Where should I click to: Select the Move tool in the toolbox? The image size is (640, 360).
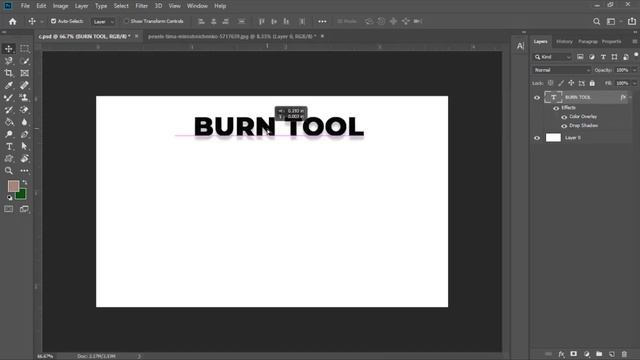(x=9, y=49)
